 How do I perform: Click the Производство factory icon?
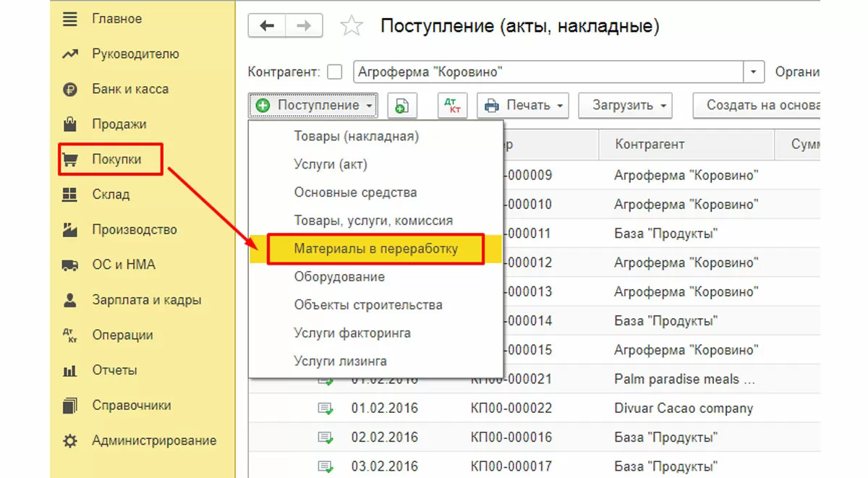tap(70, 230)
